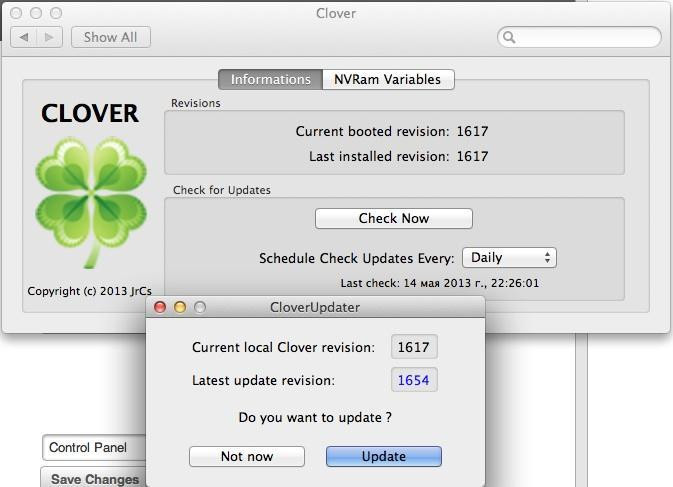673x487 pixels.
Task: Click the back navigation arrow
Action: pos(24,37)
